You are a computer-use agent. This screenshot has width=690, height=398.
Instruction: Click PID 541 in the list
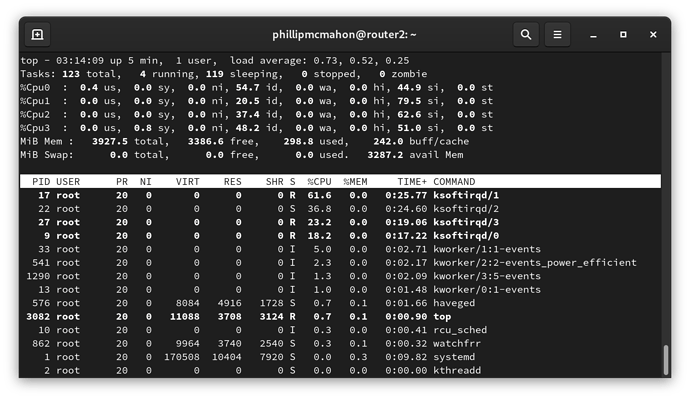coord(41,262)
